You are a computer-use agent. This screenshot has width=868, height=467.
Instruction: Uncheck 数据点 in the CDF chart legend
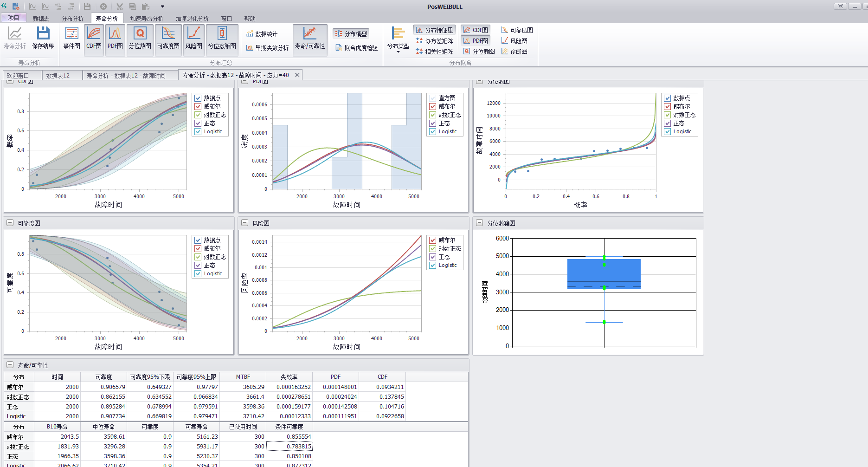(x=198, y=98)
